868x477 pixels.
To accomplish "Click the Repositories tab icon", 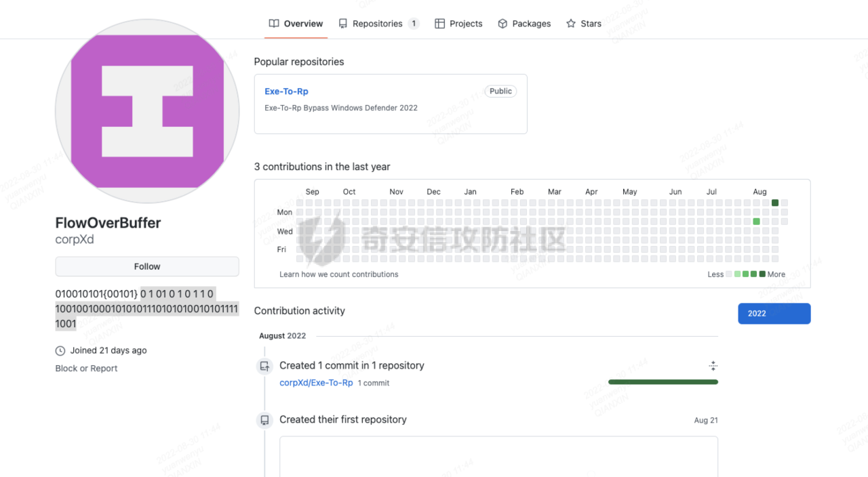I will [x=343, y=24].
